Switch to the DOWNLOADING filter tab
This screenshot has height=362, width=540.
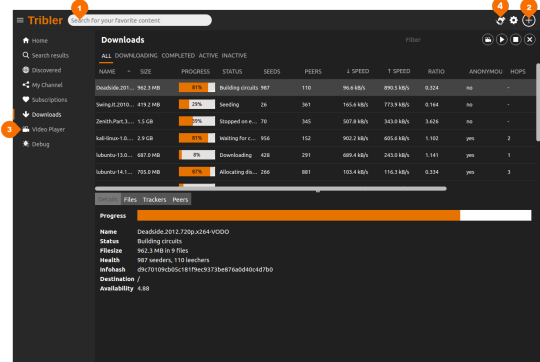136,55
